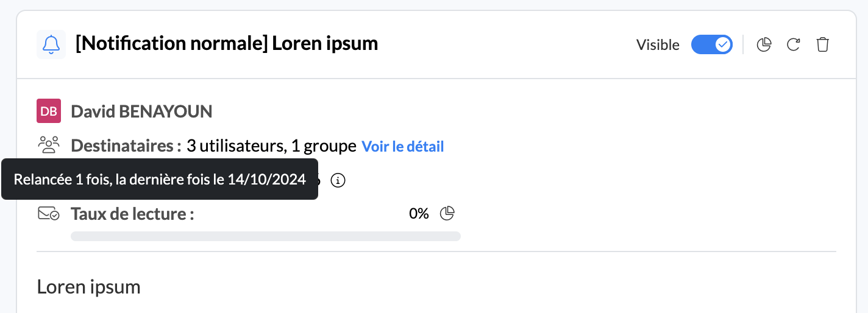Open statistics via header pie chart icon
Viewport: 868px width, 313px height.
[x=764, y=44]
